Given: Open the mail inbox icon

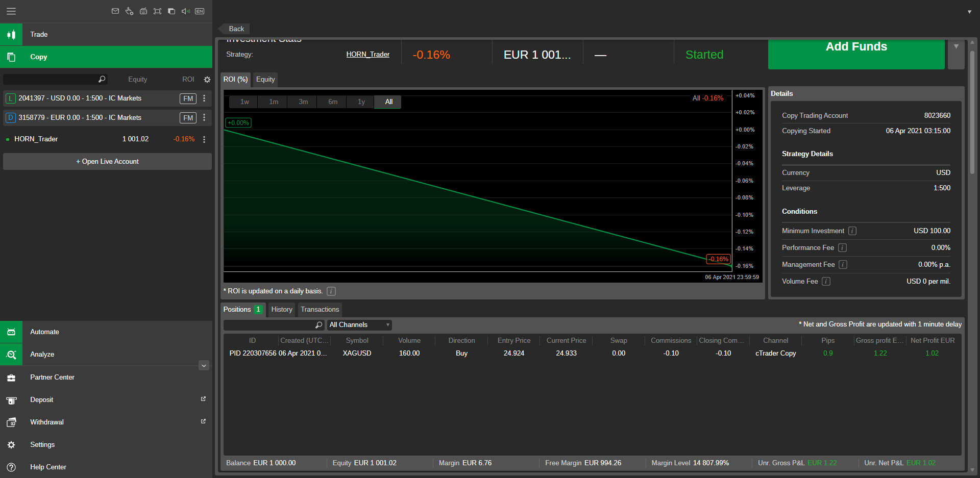Looking at the screenshot, I should tap(115, 11).
